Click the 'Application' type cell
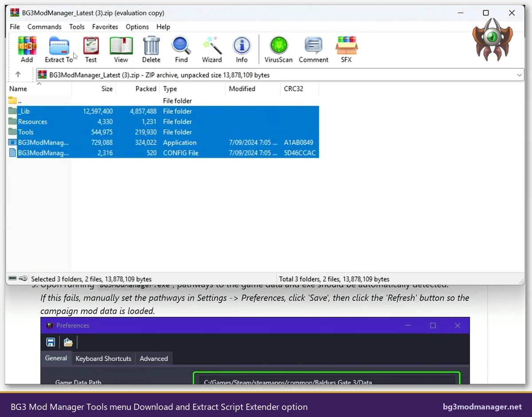The height and width of the screenshot is (417, 532). pos(180,143)
